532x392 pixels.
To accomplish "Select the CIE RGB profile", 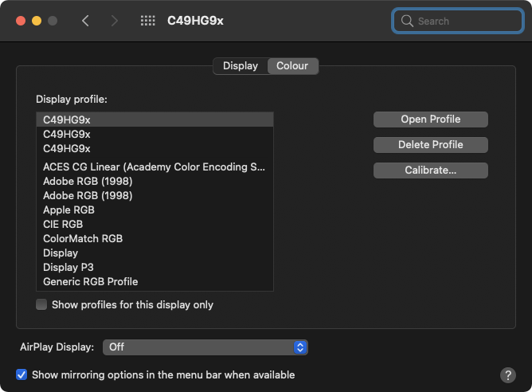I will click(155, 225).
